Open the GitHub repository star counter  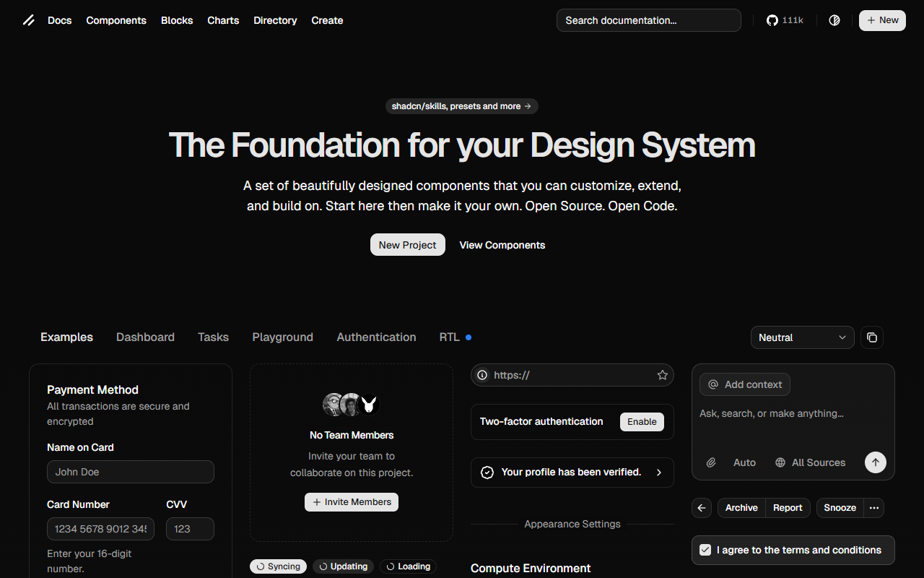pos(785,20)
